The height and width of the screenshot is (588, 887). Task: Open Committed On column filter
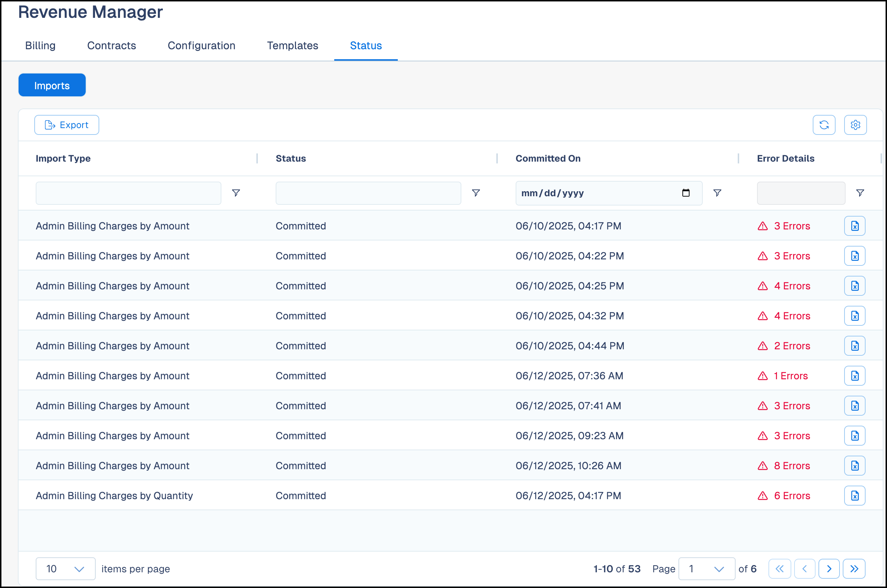(717, 193)
